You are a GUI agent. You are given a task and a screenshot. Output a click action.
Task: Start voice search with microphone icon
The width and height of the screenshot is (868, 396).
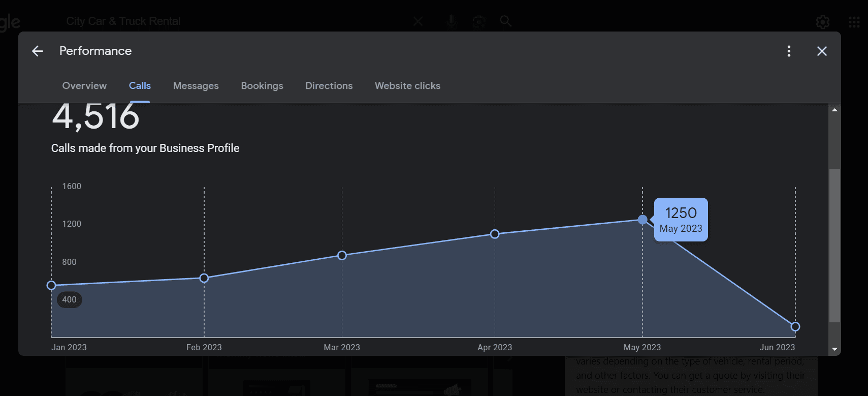tap(451, 21)
